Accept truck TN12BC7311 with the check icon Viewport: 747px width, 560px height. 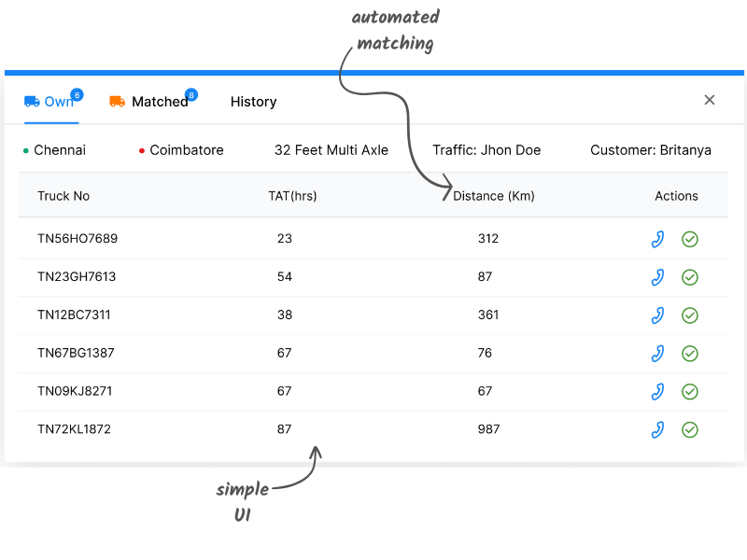690,315
